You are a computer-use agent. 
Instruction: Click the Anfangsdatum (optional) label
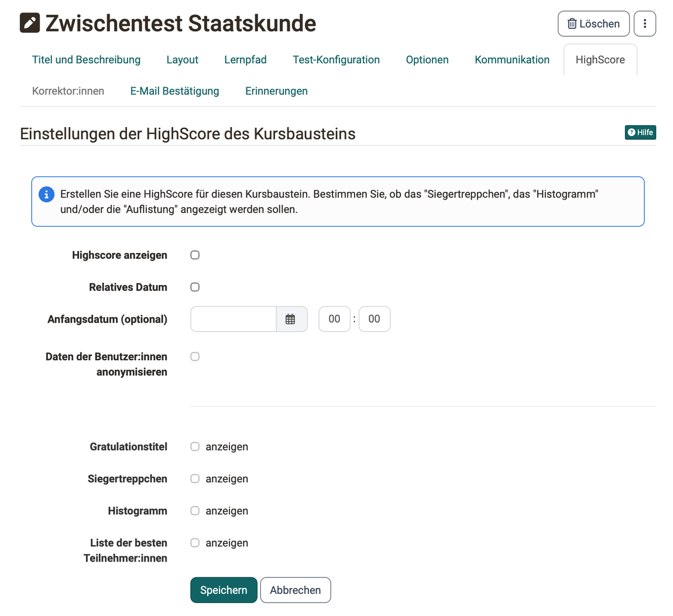click(x=107, y=319)
